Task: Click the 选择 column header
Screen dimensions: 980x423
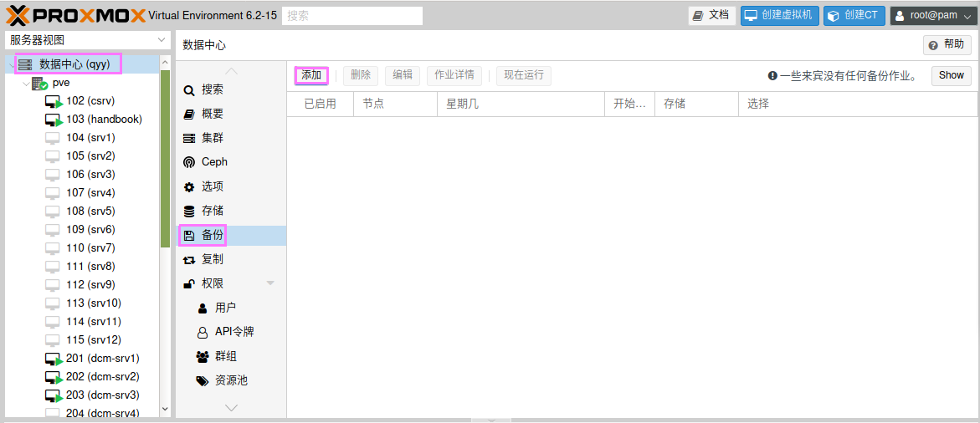Action: (x=858, y=104)
